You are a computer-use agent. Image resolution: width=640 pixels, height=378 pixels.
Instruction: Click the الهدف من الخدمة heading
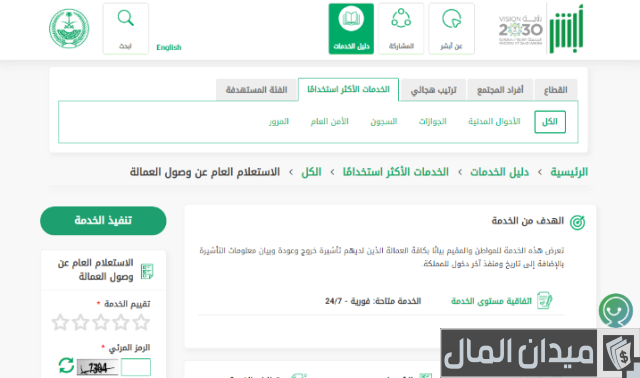tap(527, 221)
